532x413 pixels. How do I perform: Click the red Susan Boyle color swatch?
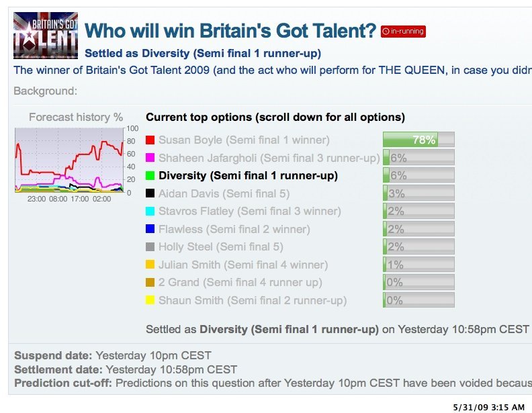(x=150, y=140)
